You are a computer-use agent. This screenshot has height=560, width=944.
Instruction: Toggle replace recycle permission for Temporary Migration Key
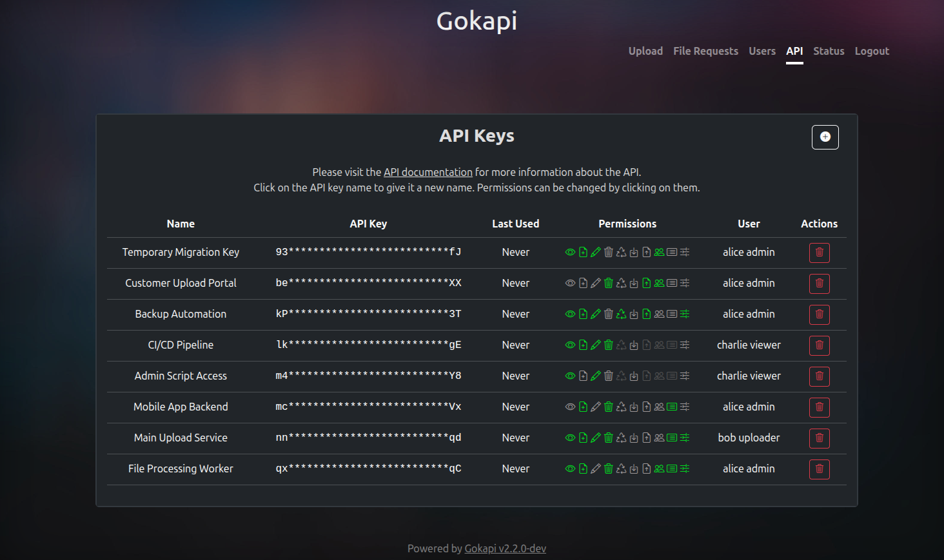coord(621,252)
